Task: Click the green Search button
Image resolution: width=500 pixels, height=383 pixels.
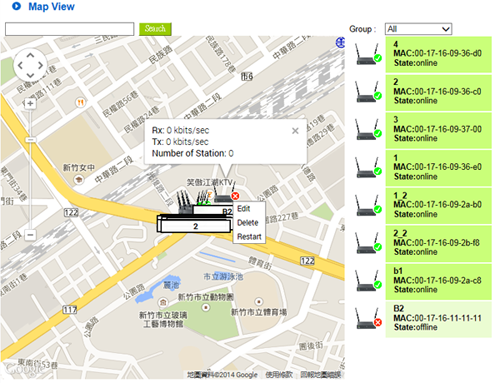Action: (155, 29)
